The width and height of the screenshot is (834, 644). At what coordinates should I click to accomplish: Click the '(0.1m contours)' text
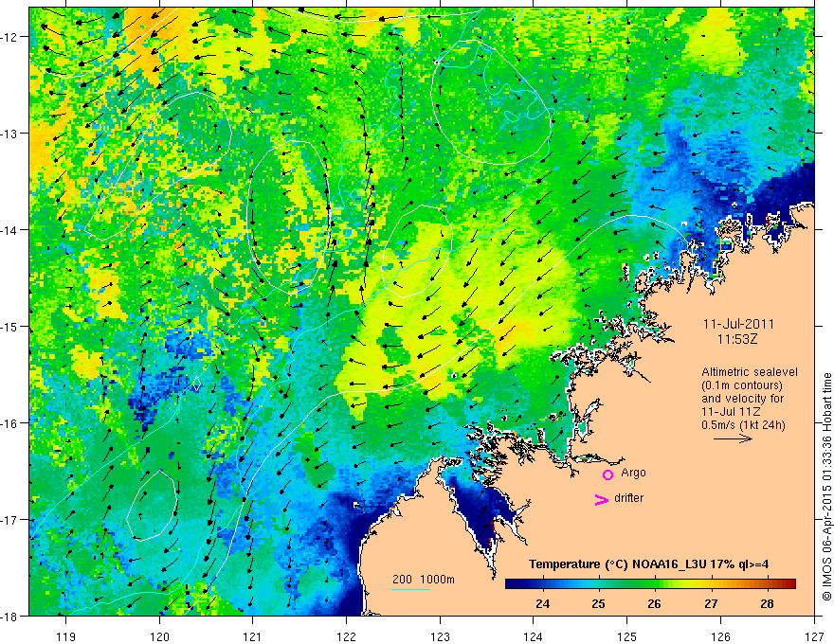(742, 385)
